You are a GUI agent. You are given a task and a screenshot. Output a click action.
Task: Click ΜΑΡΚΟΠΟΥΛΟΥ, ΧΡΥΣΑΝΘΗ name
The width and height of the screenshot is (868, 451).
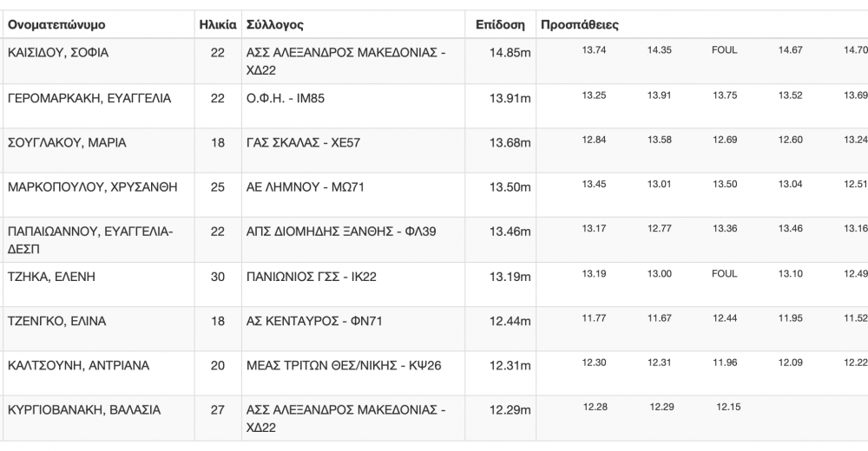93,187
